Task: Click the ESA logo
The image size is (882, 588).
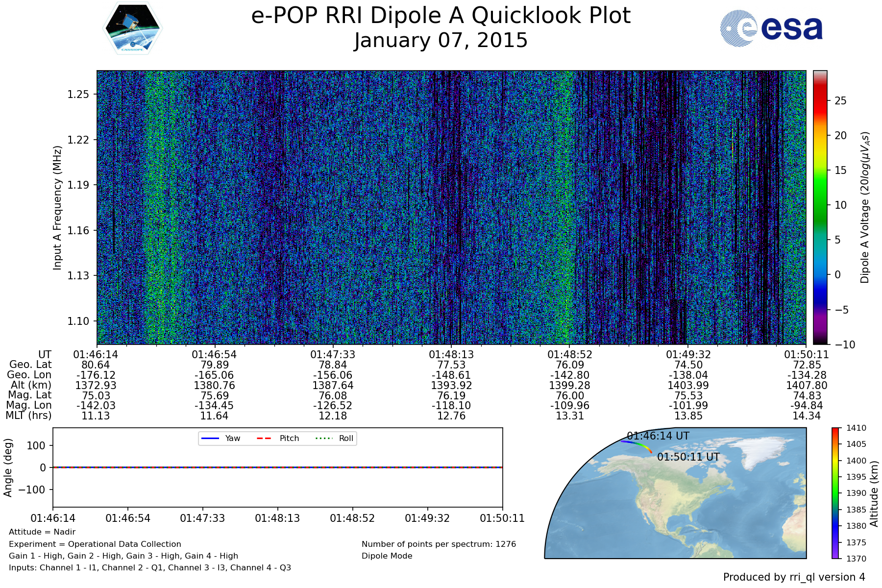Action: (771, 28)
